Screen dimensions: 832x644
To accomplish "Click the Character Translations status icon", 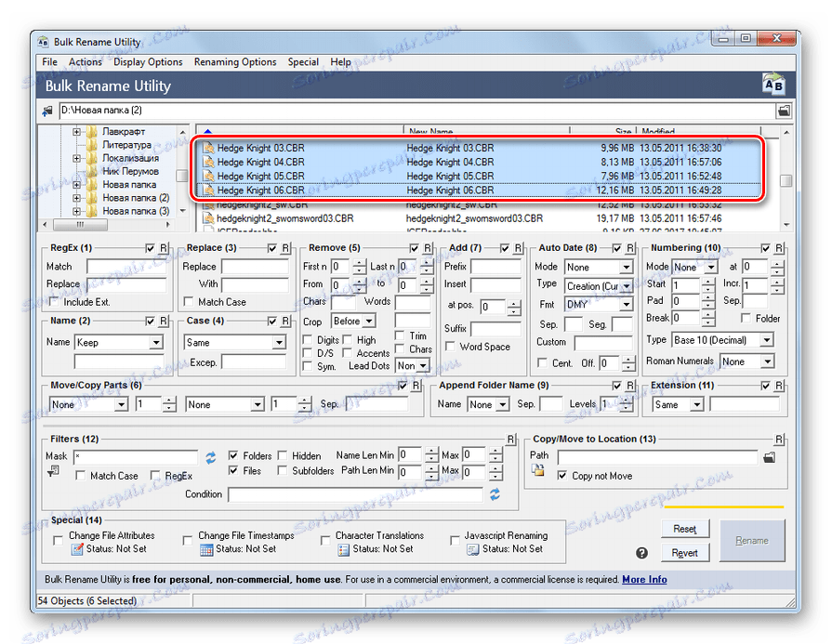I will tap(343, 549).
